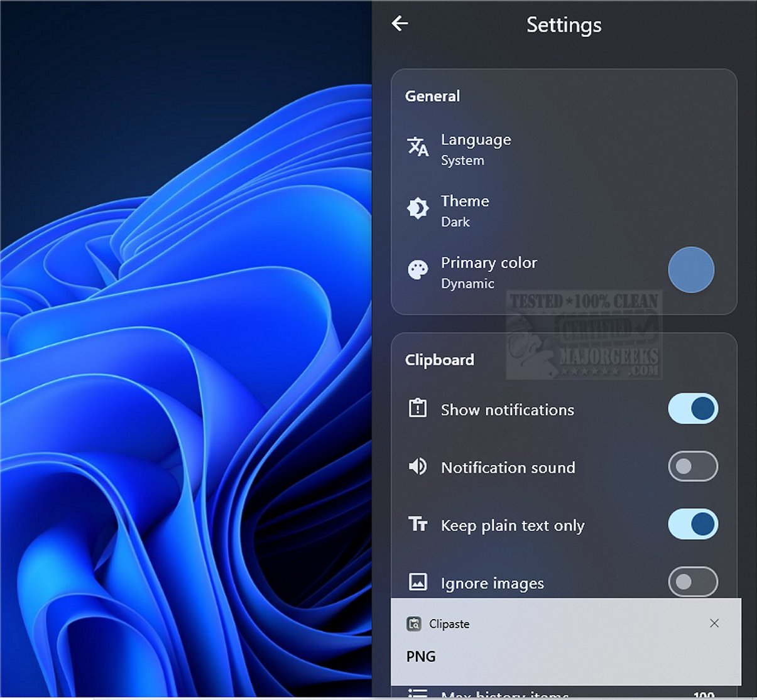
Task: Open the Language translate icon
Action: (x=417, y=148)
